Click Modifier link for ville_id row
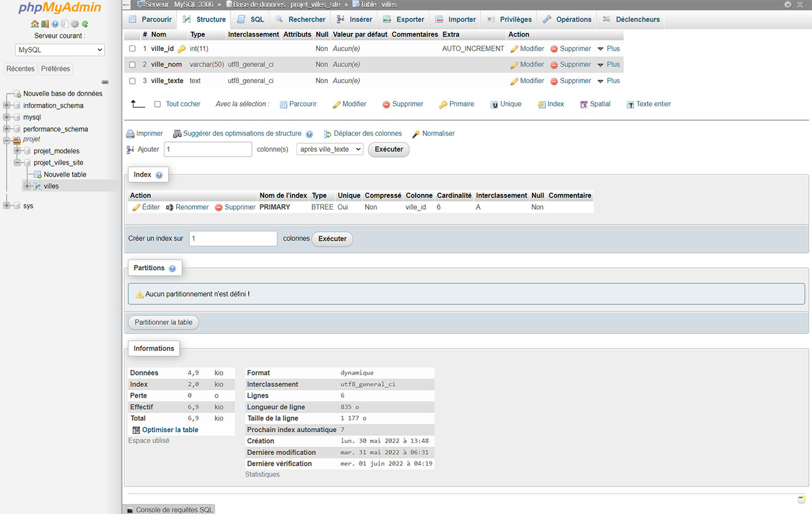Image resolution: width=812 pixels, height=514 pixels. point(527,49)
